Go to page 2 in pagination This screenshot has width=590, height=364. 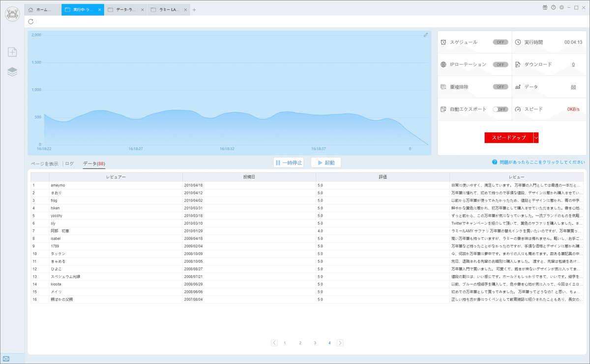pos(300,343)
